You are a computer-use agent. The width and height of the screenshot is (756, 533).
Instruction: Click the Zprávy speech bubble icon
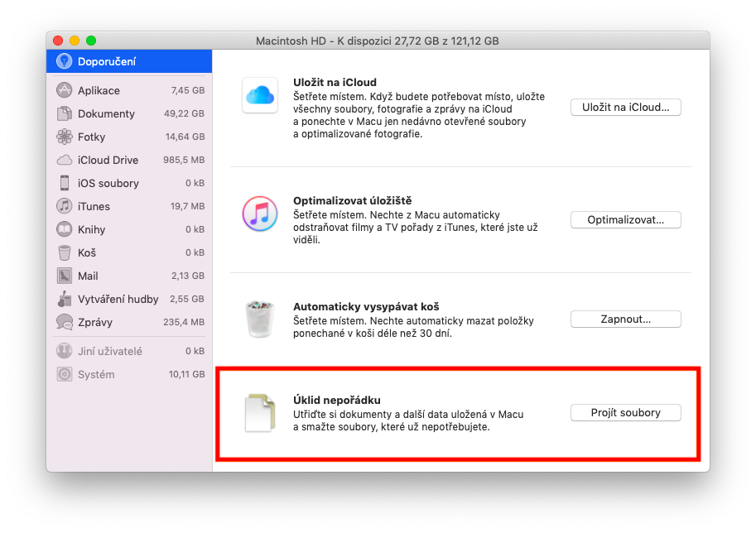point(64,322)
